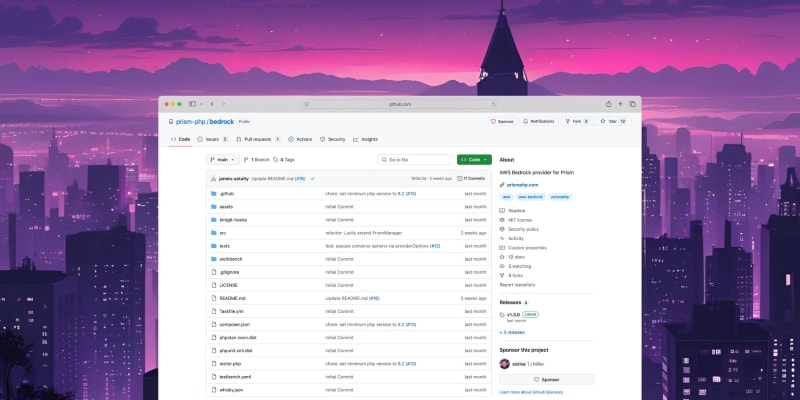
Task: Open the phpunit.xml.dist file
Action: 236,351
